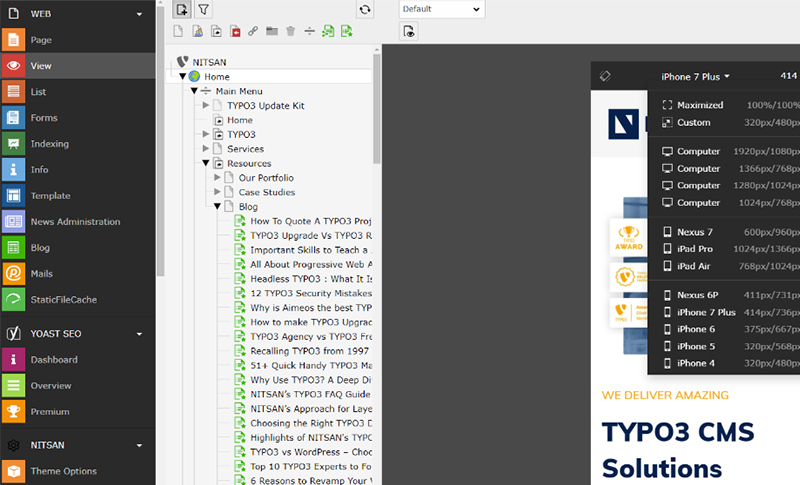Open Theme Options module
The image size is (800, 485).
tap(78, 471)
